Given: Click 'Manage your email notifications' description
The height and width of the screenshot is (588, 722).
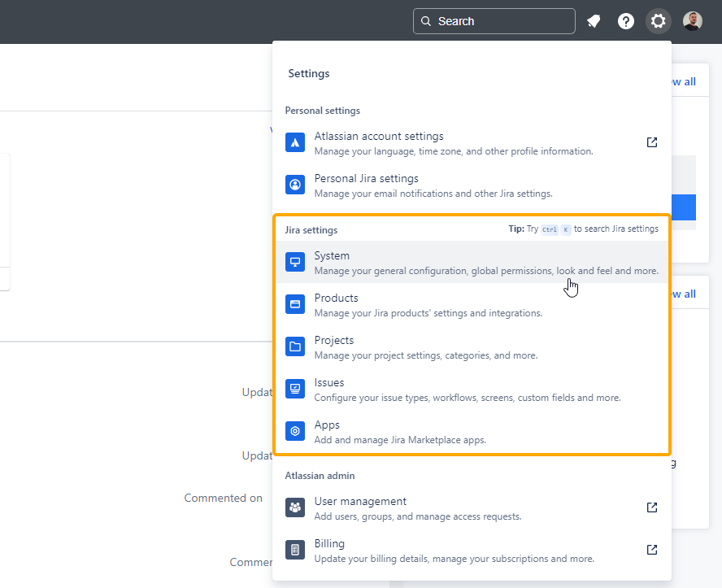Looking at the screenshot, I should pyautogui.click(x=433, y=194).
